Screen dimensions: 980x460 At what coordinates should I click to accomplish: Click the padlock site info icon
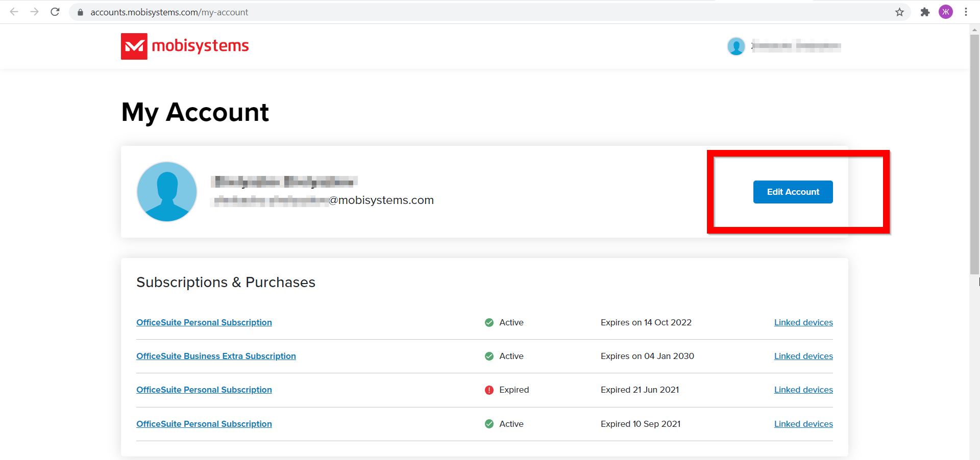tap(80, 12)
